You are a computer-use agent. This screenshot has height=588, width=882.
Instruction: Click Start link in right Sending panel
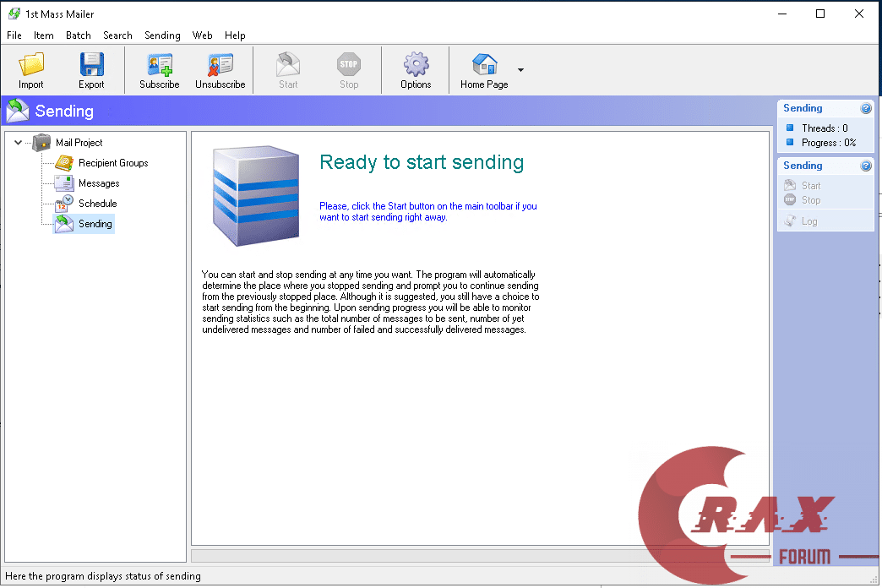(811, 186)
